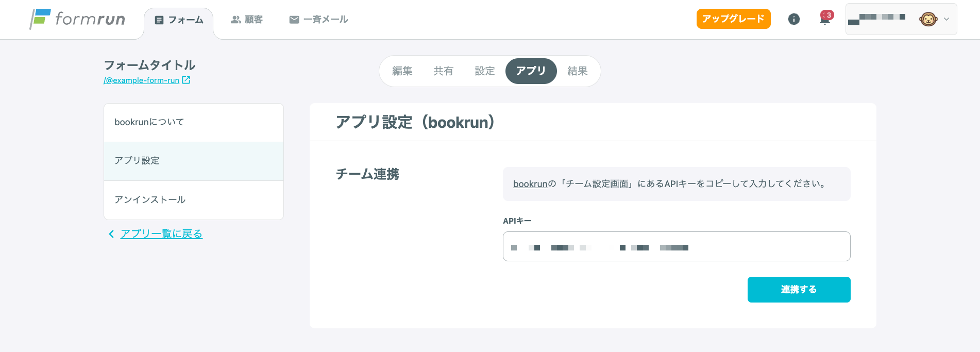Click the external-link icon beside form URL
This screenshot has height=352, width=980.
click(x=186, y=80)
